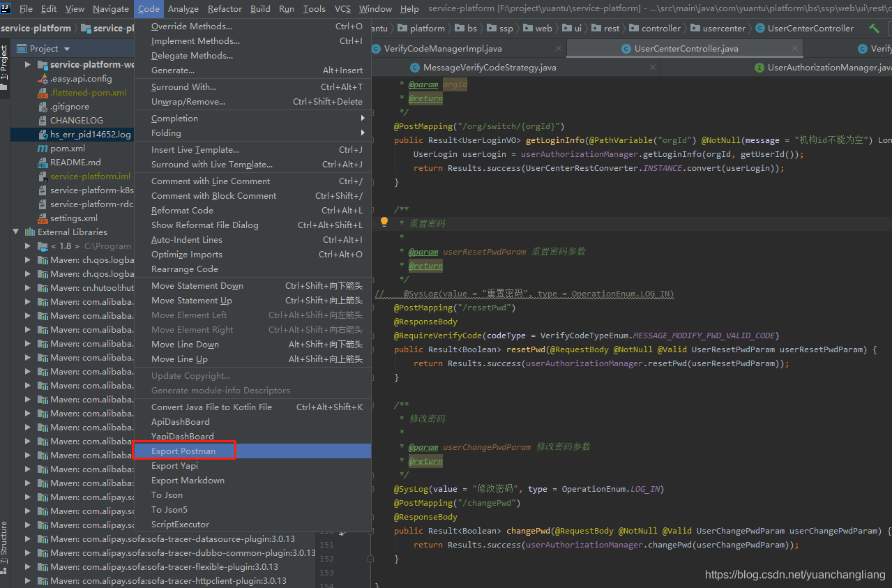Click controller breadcrumb in navigation bar
The width and height of the screenshot is (892, 588).
(654, 29)
